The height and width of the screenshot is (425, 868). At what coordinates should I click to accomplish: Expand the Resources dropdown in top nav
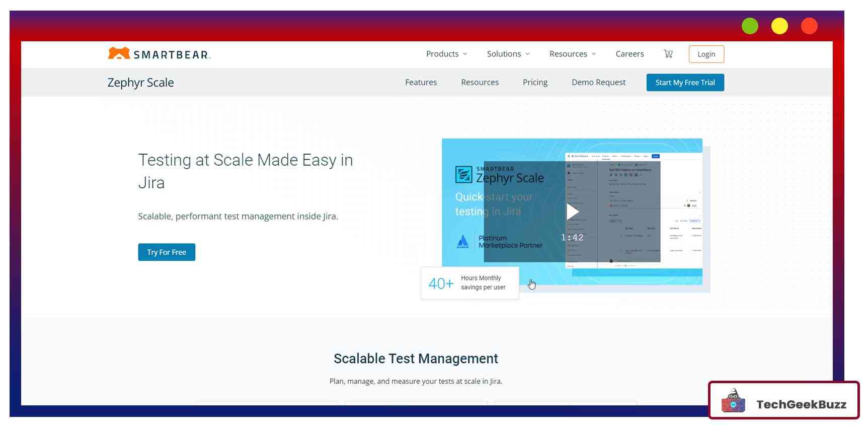(x=572, y=54)
